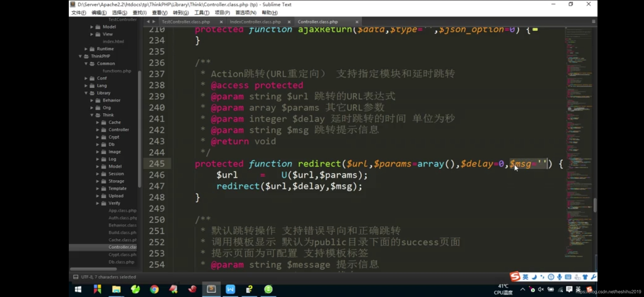Go to the next tab arrow
This screenshot has width=644, height=297.
154,21
